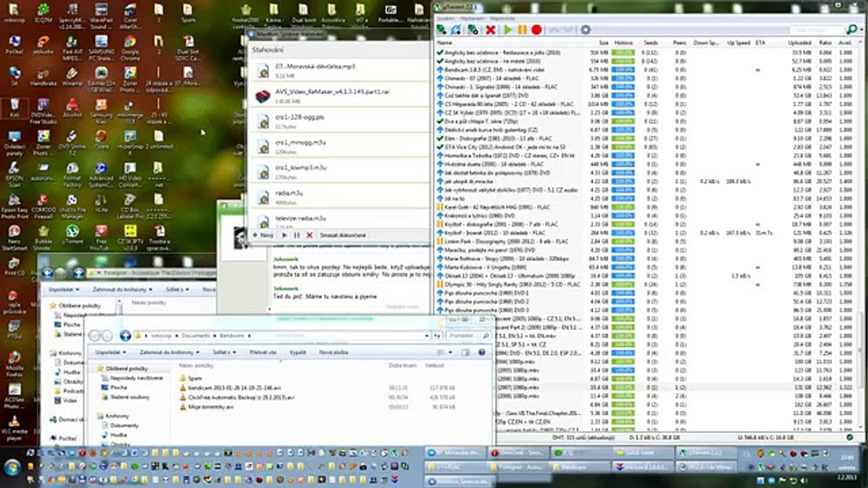Cancel the download with the red X in Stahování
The image size is (868, 488).
[309, 235]
